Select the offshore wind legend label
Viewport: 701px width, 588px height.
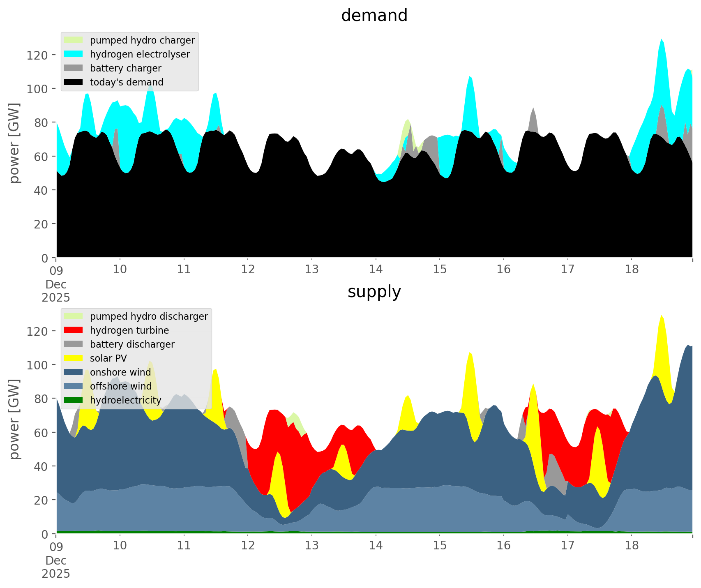[120, 386]
